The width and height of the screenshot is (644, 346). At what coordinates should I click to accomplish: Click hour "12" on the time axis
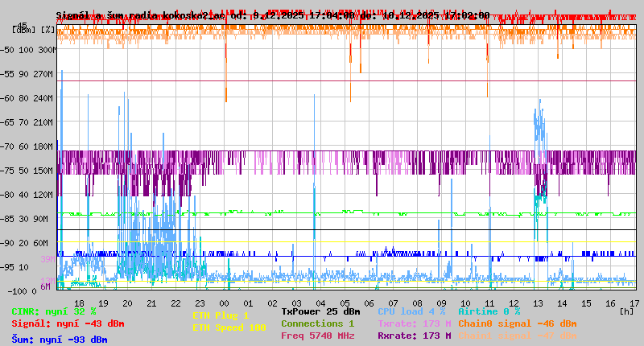pos(514,303)
